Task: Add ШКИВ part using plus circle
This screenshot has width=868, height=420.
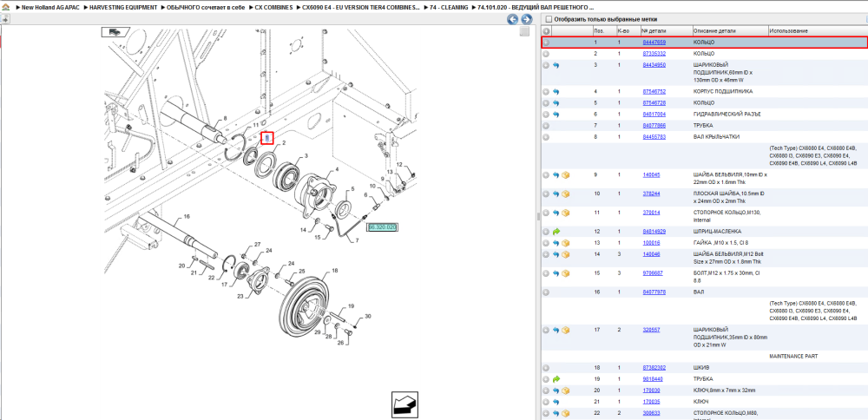Action: tap(546, 367)
